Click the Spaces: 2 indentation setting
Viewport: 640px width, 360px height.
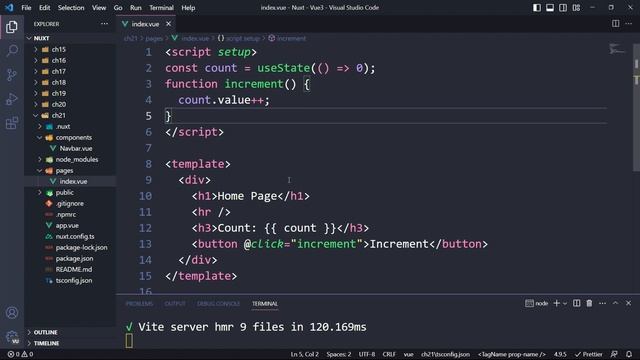(x=338, y=354)
